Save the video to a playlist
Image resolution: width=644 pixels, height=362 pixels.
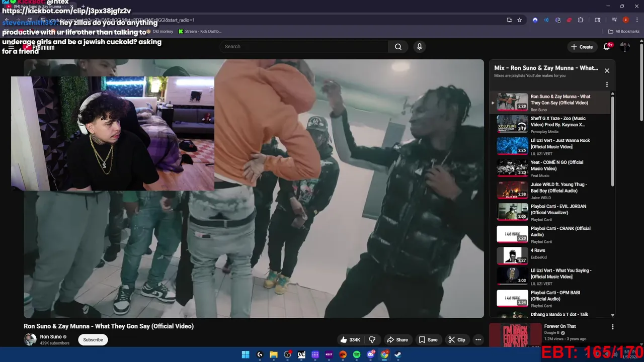point(428,340)
